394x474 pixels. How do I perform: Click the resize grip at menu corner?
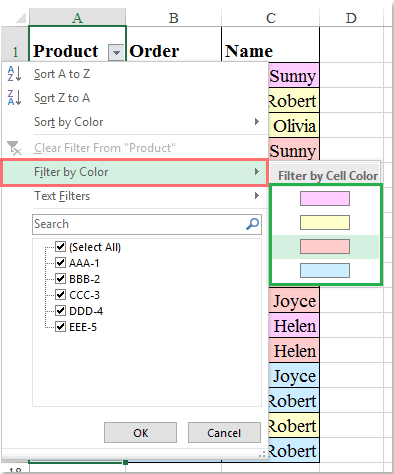coord(262,454)
